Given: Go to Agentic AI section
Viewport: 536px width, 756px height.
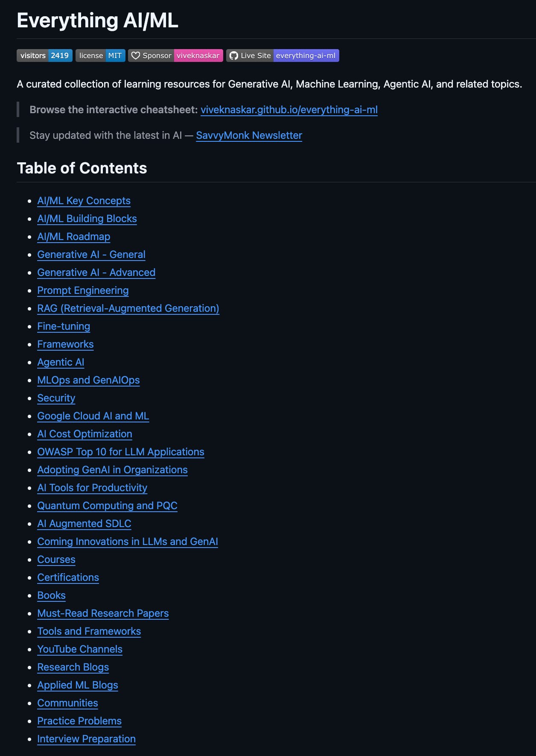Looking at the screenshot, I should [61, 362].
